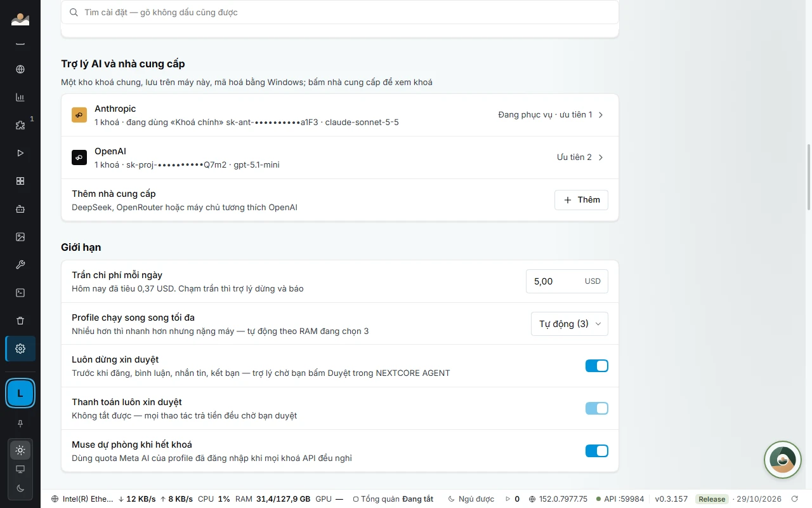The image size is (812, 508).
Task: Open the puzzle piece extensions icon
Action: [20, 125]
